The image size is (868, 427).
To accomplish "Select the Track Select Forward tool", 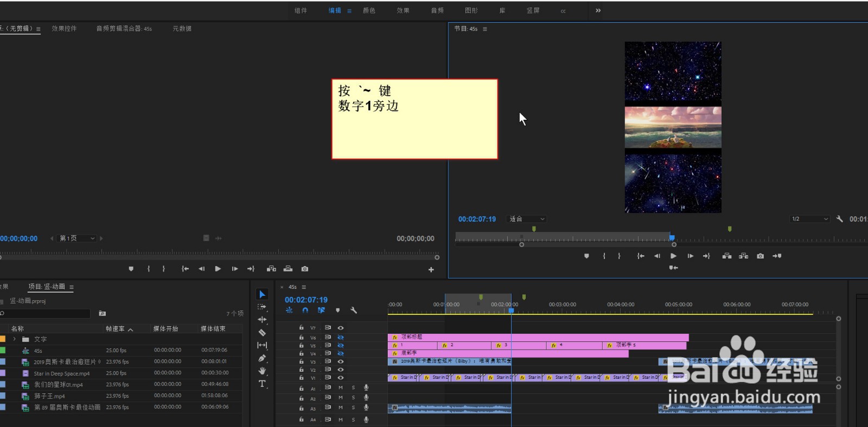I will (262, 307).
